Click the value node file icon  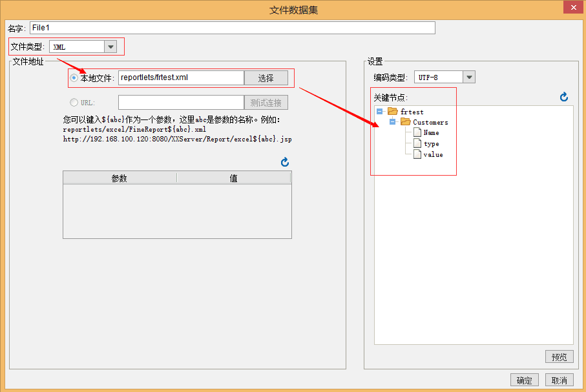tap(417, 154)
